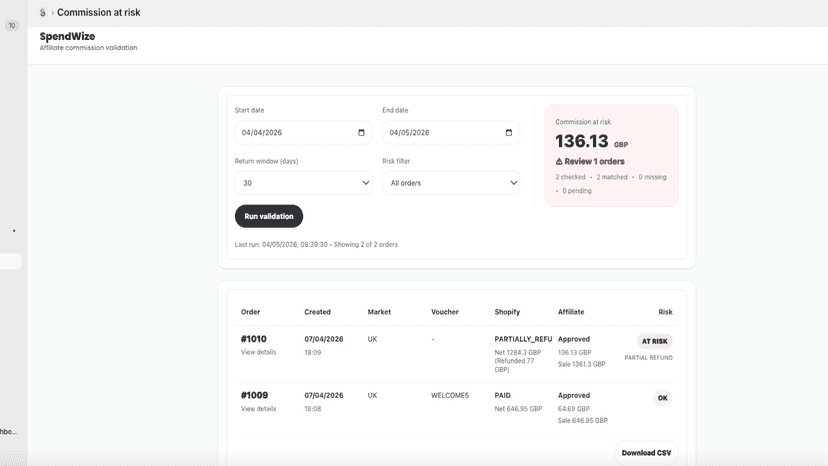The width and height of the screenshot is (828, 466).
Task: Click Net 646.95 GBP amount
Action: tap(518, 409)
